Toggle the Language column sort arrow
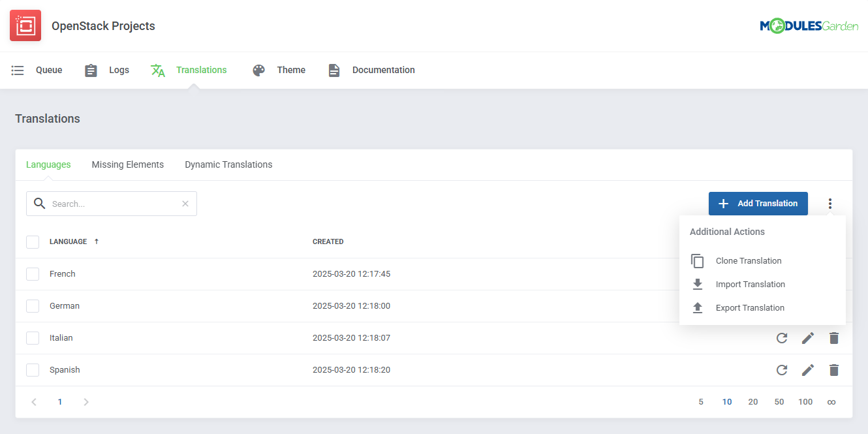 [96, 241]
